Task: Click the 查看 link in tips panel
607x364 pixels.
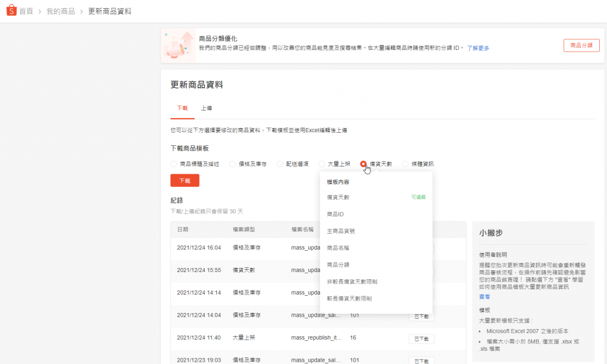Action: click(484, 296)
